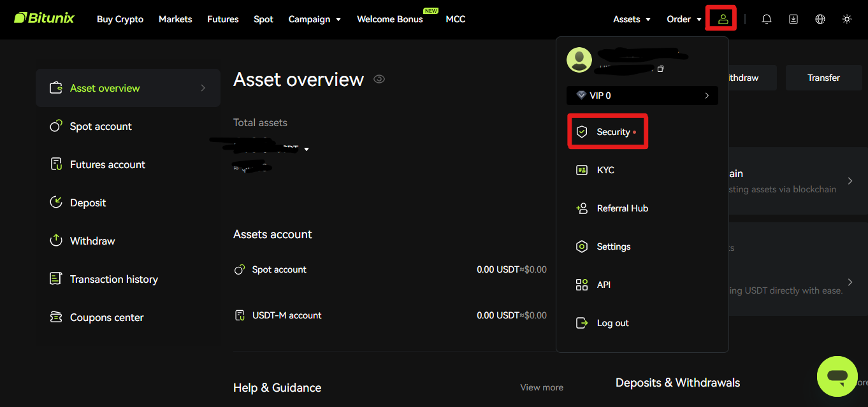The height and width of the screenshot is (407, 868).
Task: Click the Asset overview wallet icon
Action: tap(56, 88)
